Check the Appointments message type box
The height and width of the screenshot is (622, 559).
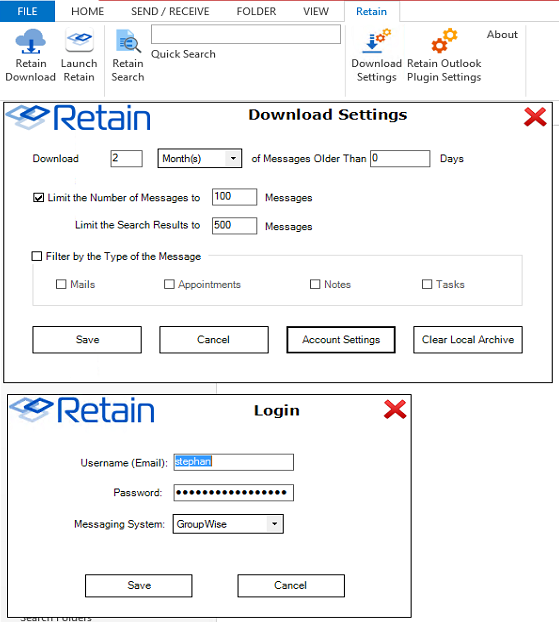click(169, 284)
